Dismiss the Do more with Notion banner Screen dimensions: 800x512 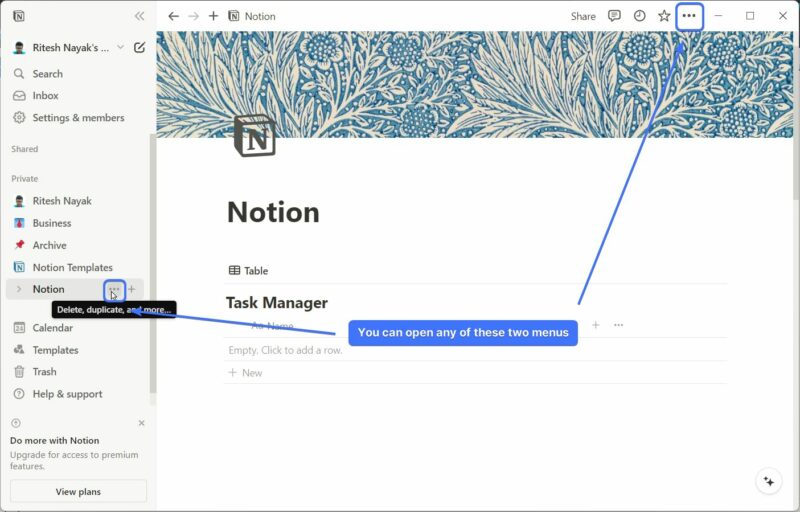click(141, 423)
